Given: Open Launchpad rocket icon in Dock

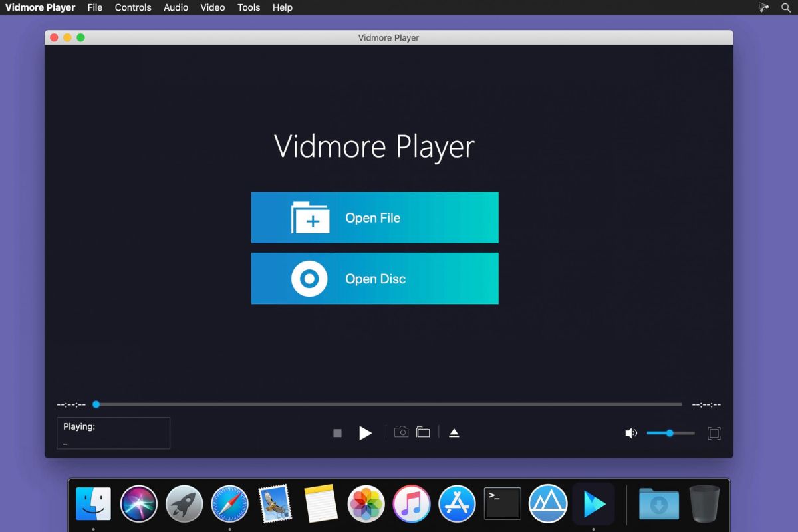Looking at the screenshot, I should [184, 504].
